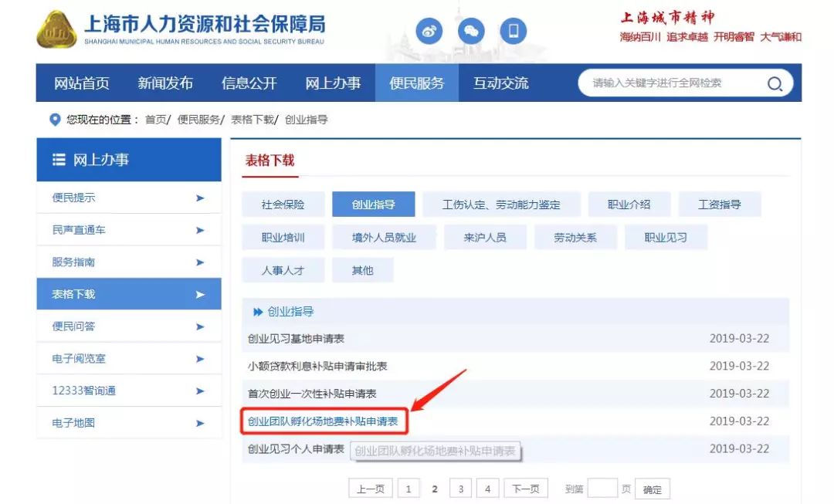Select the 社会保险 category tab
The width and height of the screenshot is (834, 504).
click(283, 205)
